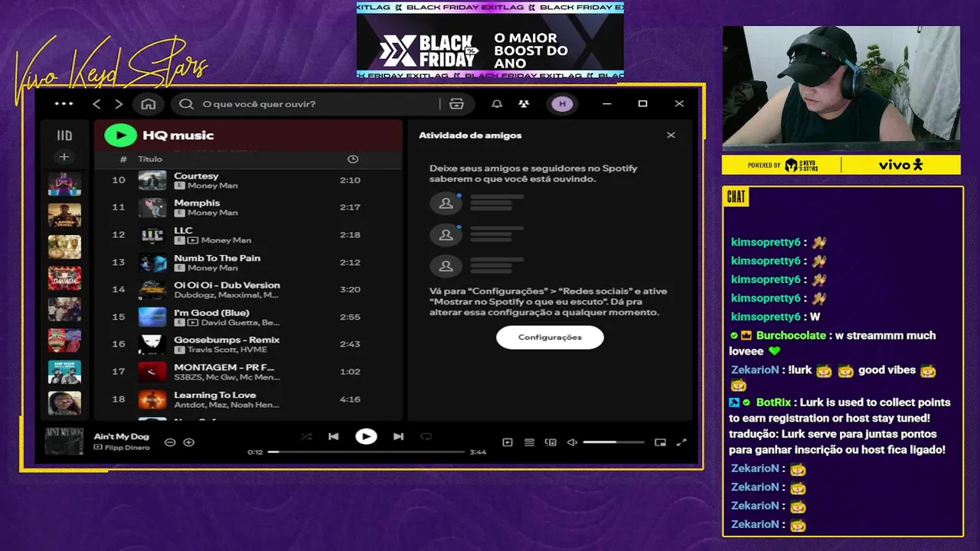Image resolution: width=980 pixels, height=551 pixels.
Task: Select track 'MONTAGEM - PR F...'
Action: 224,367
